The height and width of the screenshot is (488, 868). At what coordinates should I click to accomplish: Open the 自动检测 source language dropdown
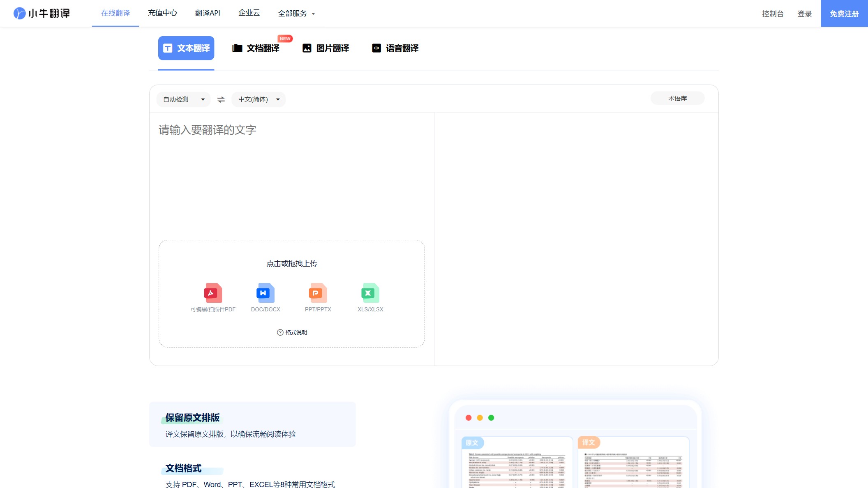click(183, 99)
